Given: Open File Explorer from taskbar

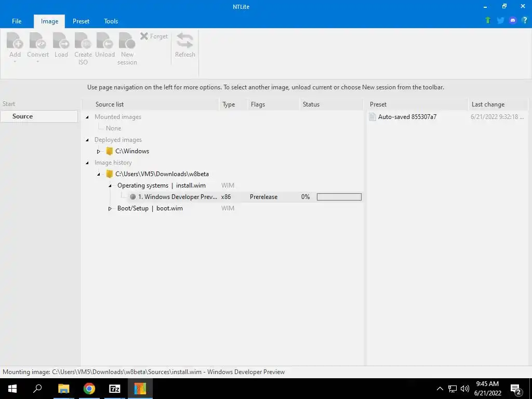Looking at the screenshot, I should click(x=63, y=389).
